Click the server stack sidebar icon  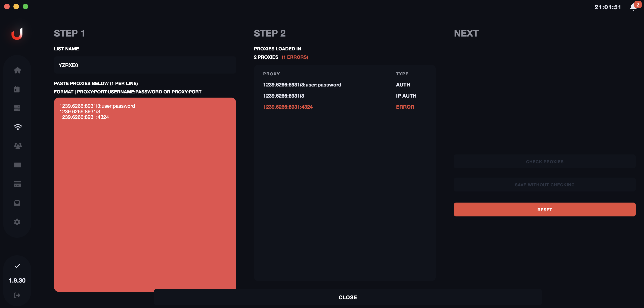[x=17, y=108]
